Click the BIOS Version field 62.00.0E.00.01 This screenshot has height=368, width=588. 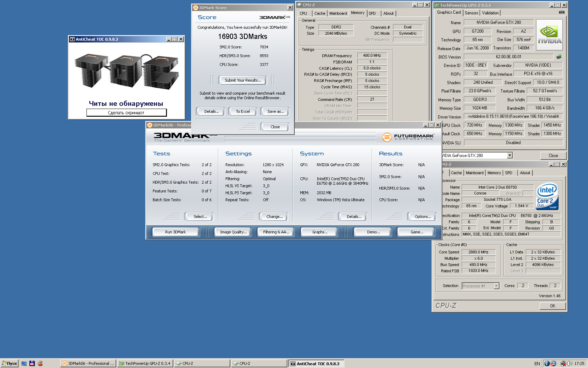509,57
